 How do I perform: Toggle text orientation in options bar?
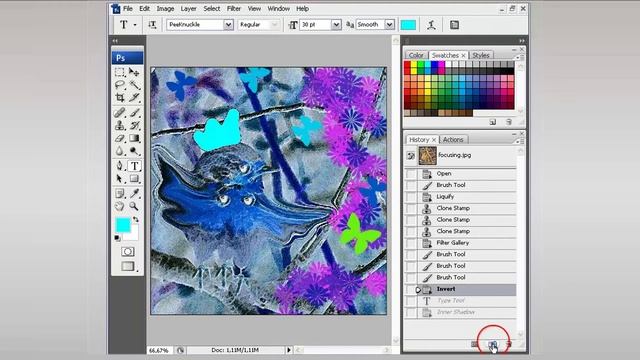click(152, 25)
